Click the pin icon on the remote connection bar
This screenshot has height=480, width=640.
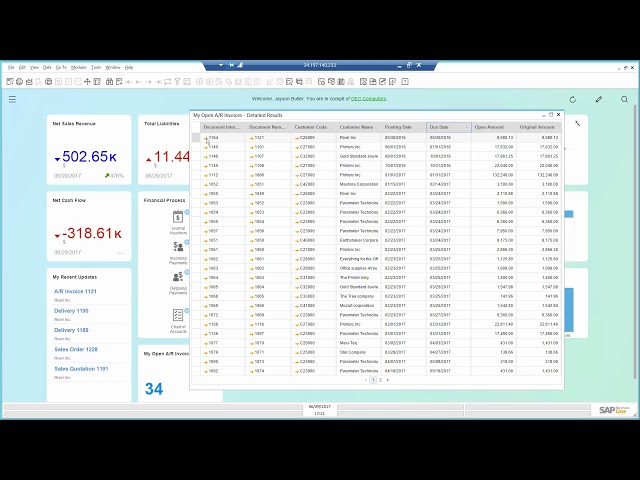click(x=231, y=65)
